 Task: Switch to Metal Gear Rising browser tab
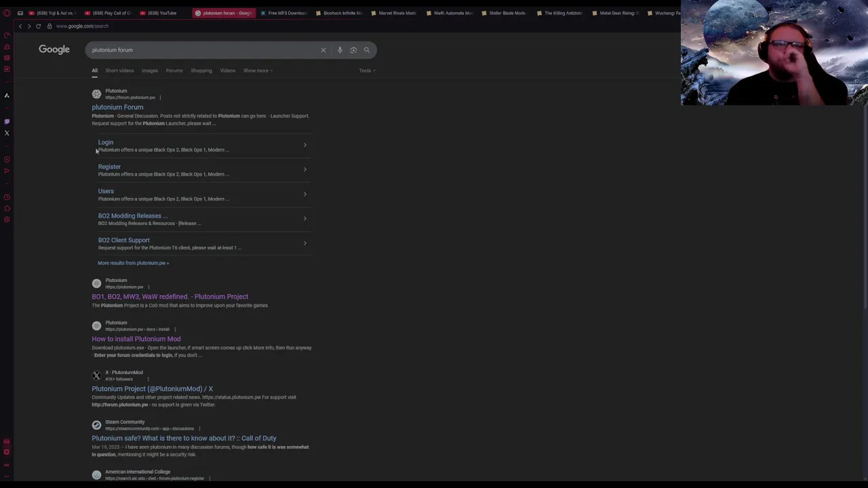click(615, 13)
